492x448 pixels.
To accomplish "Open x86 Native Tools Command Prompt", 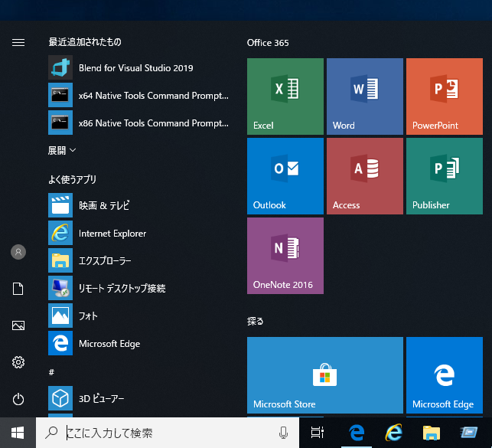I will coord(139,123).
